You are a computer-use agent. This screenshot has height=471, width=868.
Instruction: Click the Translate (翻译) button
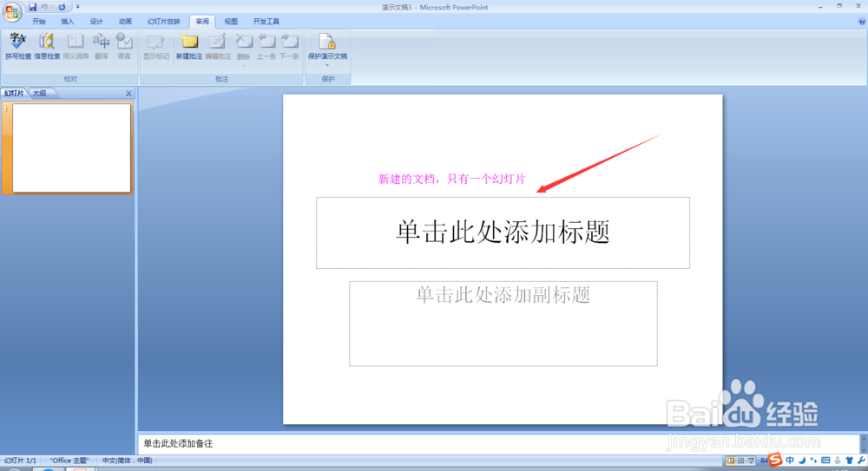tap(102, 46)
